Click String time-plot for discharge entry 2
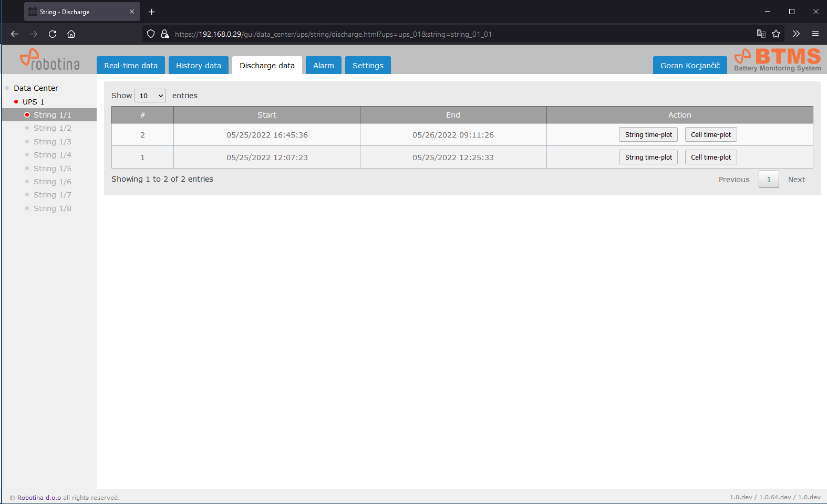827x504 pixels. point(648,135)
